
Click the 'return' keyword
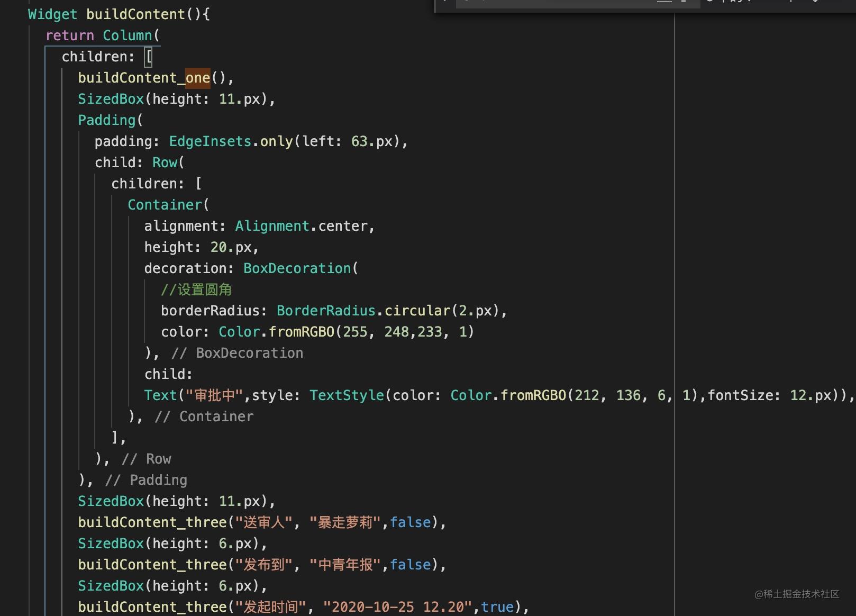[70, 35]
